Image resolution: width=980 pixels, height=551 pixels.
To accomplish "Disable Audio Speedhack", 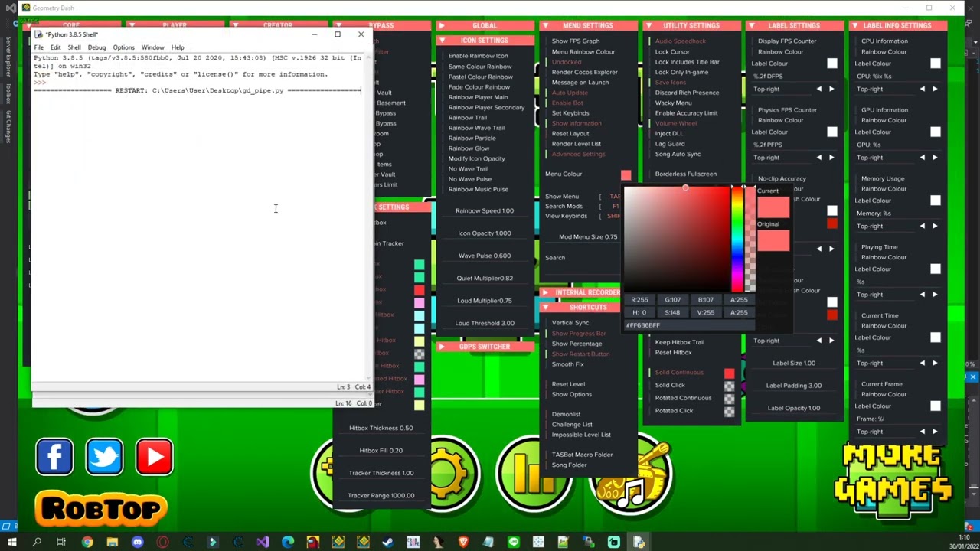I will (x=680, y=41).
